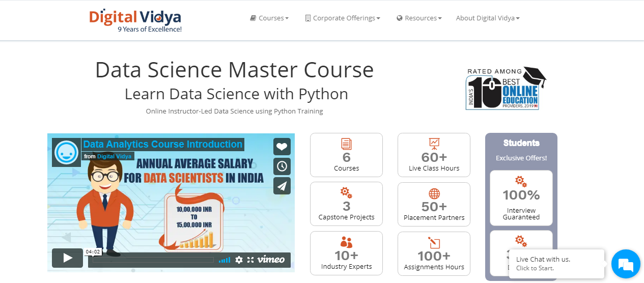
Task: Play the Data Analytics Course video
Action: [x=67, y=258]
